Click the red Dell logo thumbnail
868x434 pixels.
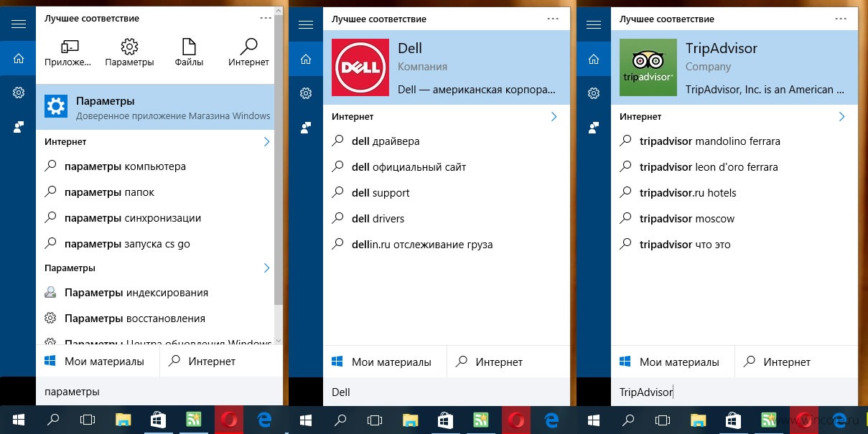pyautogui.click(x=360, y=67)
